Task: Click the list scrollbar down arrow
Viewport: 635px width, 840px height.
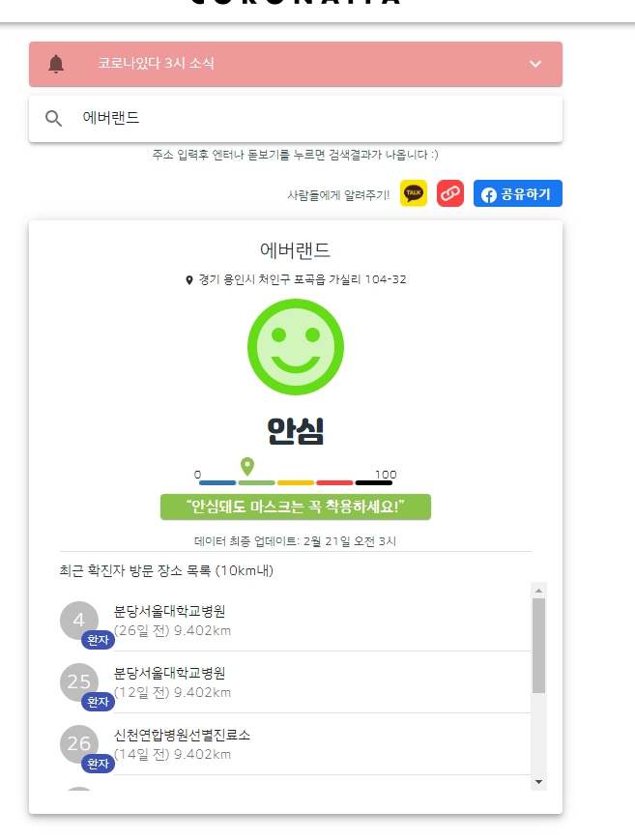Action: pyautogui.click(x=538, y=782)
